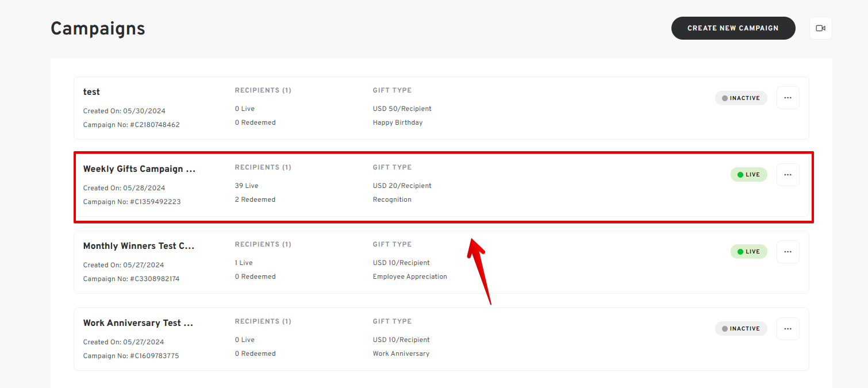Click INACTIVE badge on Work Anniversary Test campaign
This screenshot has height=388, width=868.
click(741, 329)
